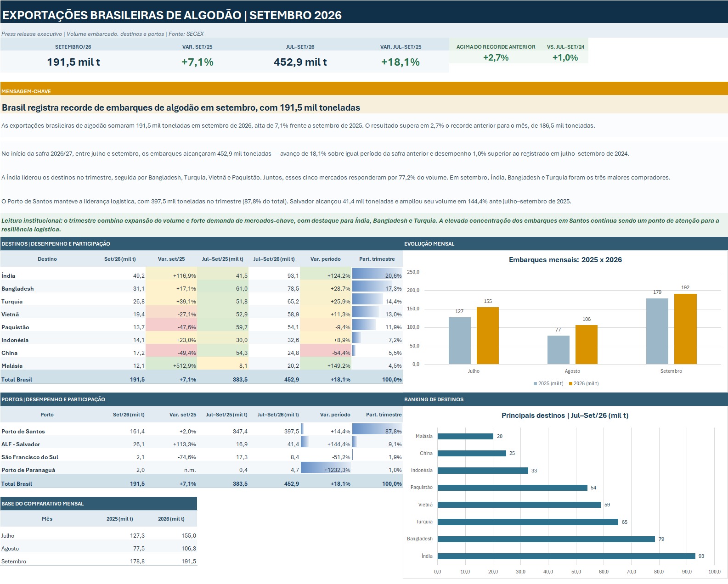The height and width of the screenshot is (584, 728).
Task: Select the "DESTINOS | DESEMPENHO E PARTICIPAÇÃO" header
Action: coord(56,244)
